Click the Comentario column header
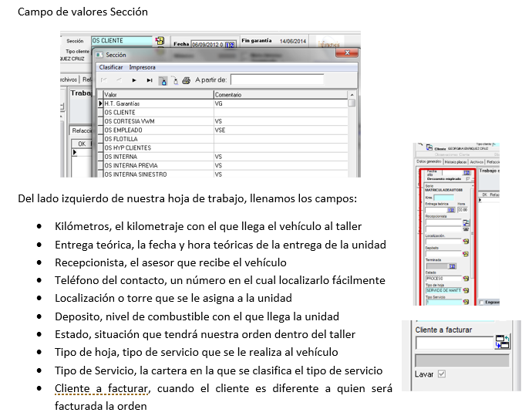 coord(281,95)
